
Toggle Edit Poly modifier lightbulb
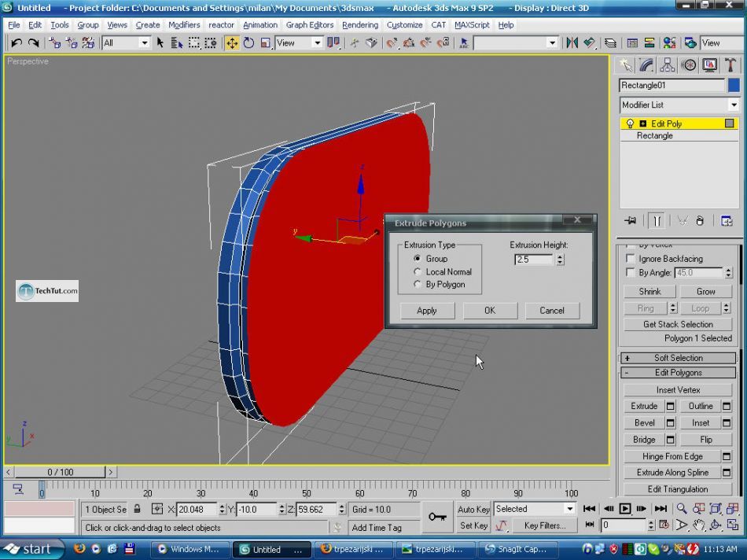tap(630, 123)
